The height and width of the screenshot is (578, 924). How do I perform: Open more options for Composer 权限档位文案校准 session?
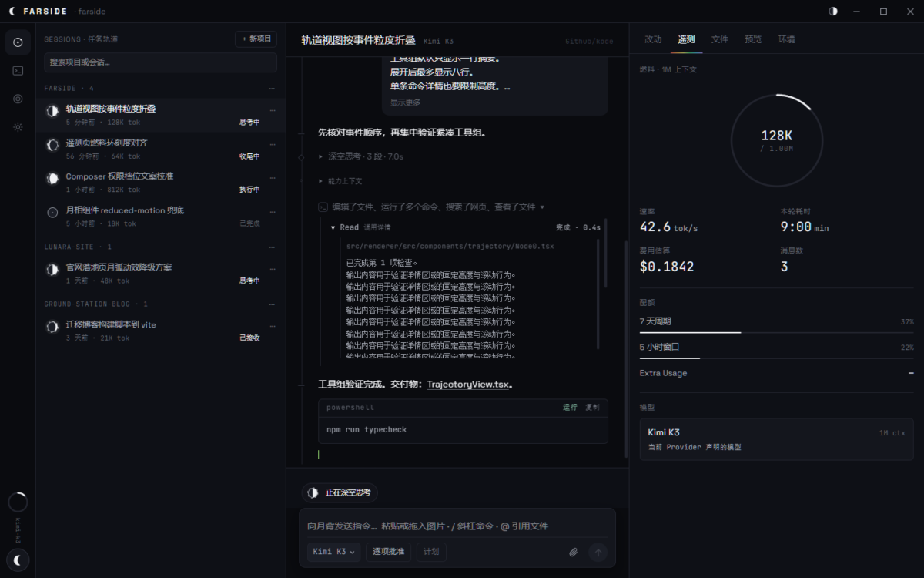point(272,176)
